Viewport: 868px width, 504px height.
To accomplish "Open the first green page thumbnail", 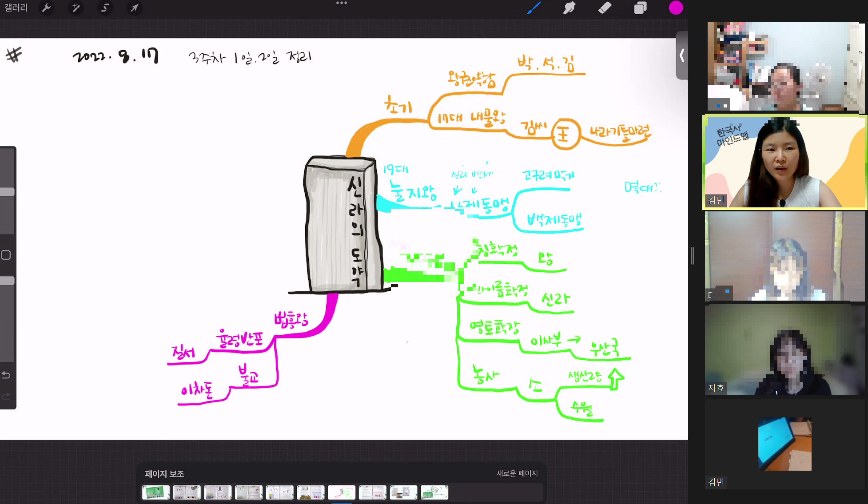I will pyautogui.click(x=155, y=492).
